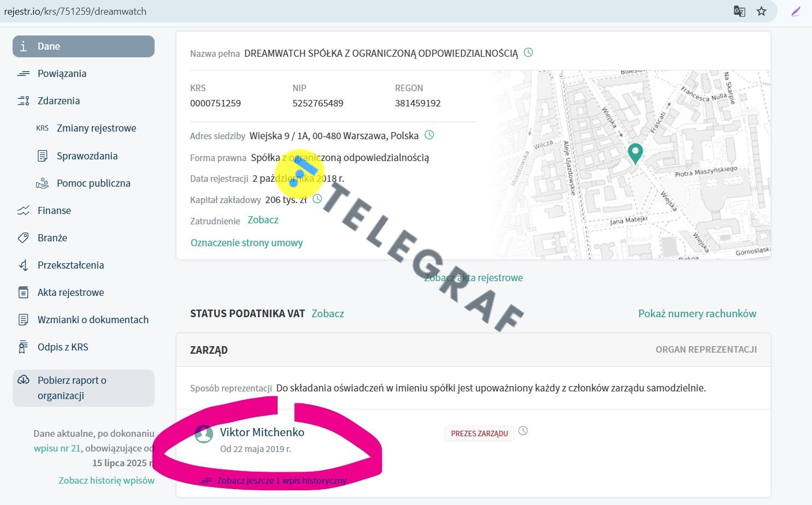The image size is (812, 505).
Task: Click Zobacz link next to Zatrudnienie
Action: tap(263, 220)
